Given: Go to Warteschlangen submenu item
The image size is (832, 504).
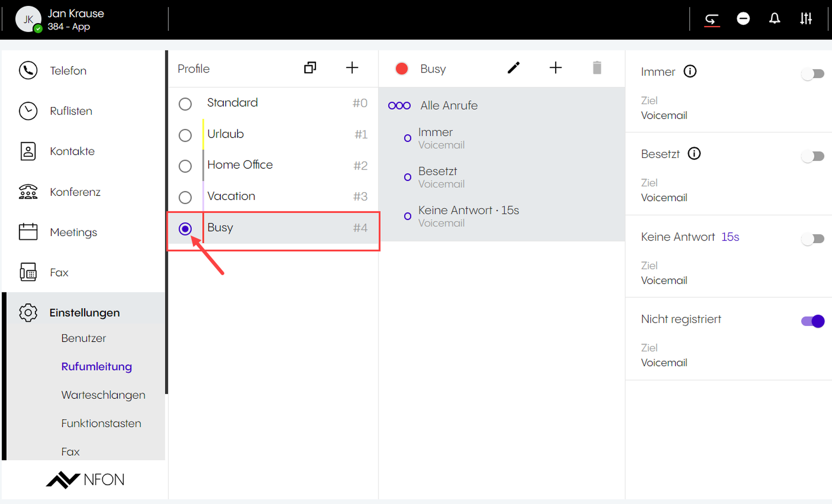Looking at the screenshot, I should point(103,395).
